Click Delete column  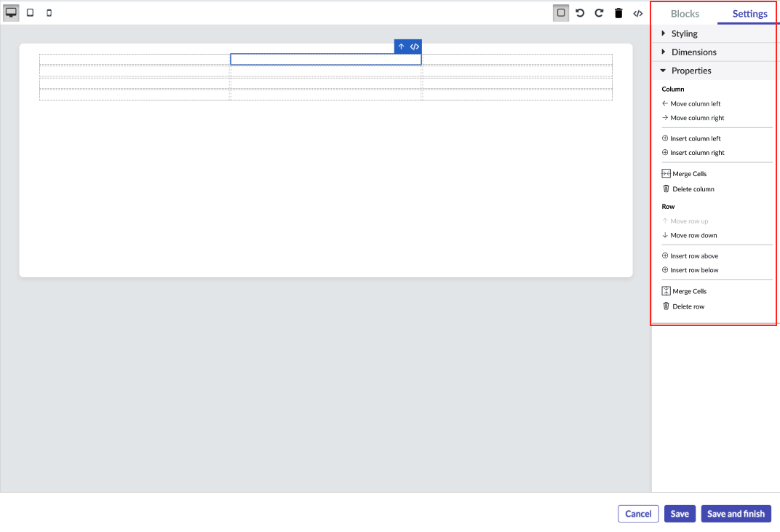click(x=688, y=188)
